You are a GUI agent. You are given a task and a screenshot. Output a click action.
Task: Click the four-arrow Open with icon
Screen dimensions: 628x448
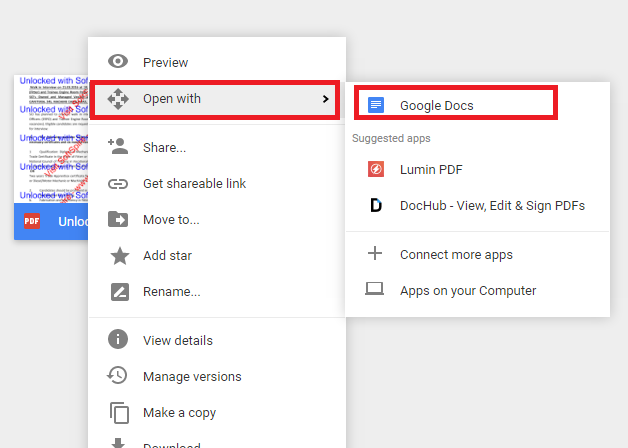coord(118,99)
